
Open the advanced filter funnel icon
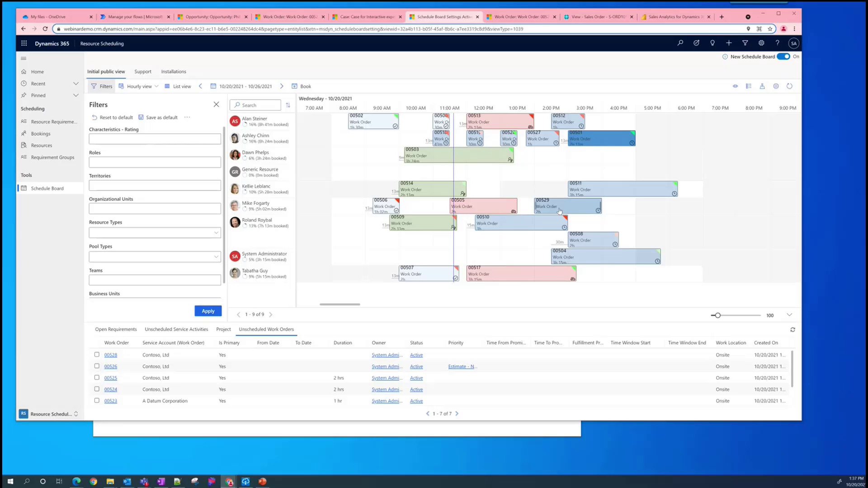click(x=745, y=43)
